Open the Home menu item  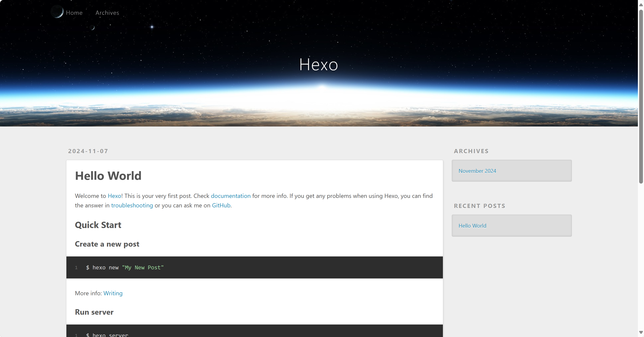tap(74, 13)
